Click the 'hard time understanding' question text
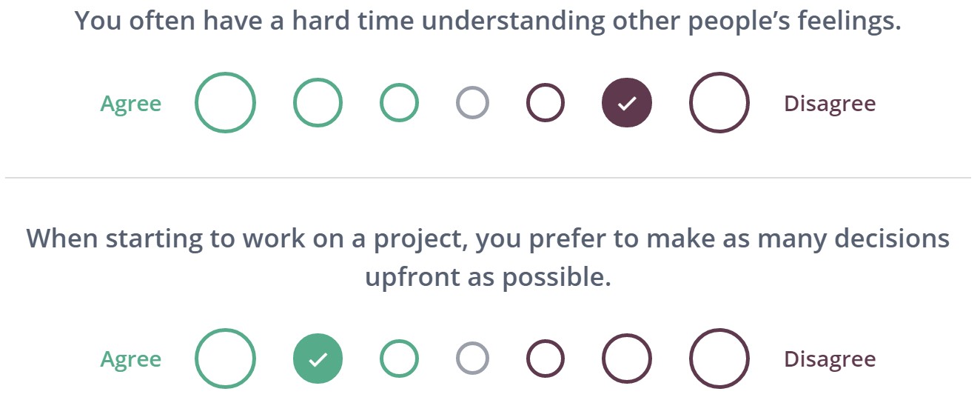 (x=488, y=21)
